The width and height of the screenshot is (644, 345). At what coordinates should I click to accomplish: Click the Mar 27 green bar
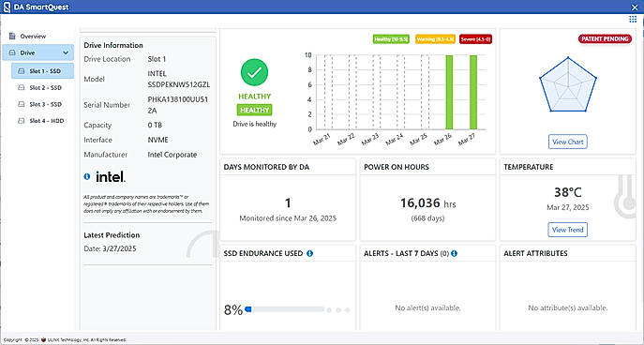(473, 93)
